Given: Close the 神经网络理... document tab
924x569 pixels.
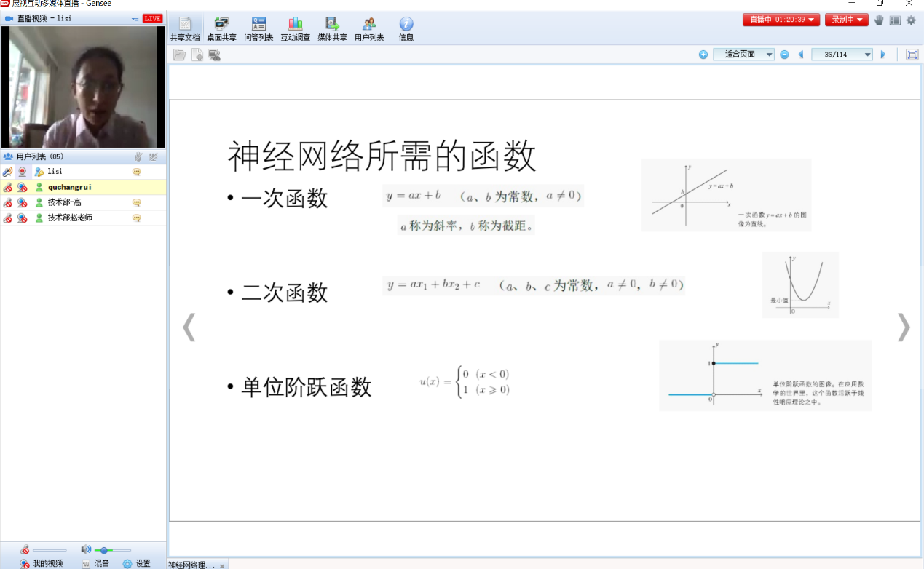Looking at the screenshot, I should [222, 565].
